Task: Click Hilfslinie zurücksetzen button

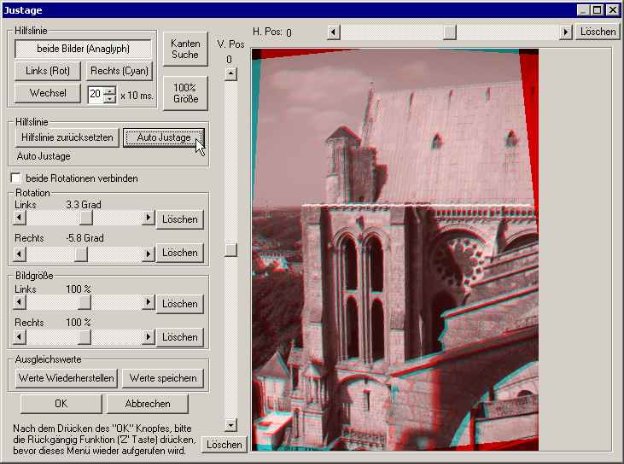Action: [68, 137]
